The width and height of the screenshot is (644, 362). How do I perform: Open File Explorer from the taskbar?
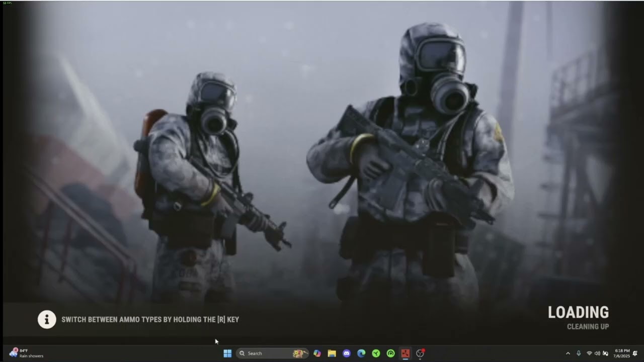pos(332,353)
